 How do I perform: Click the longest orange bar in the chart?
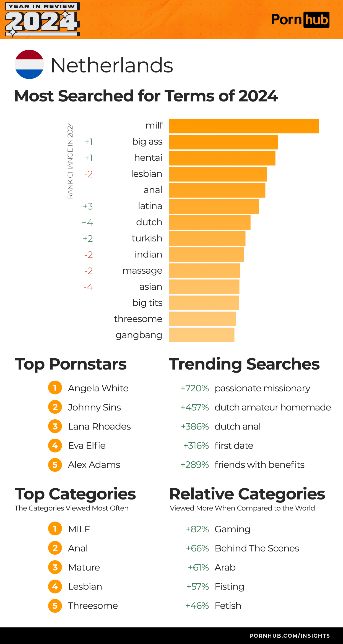[x=243, y=126]
